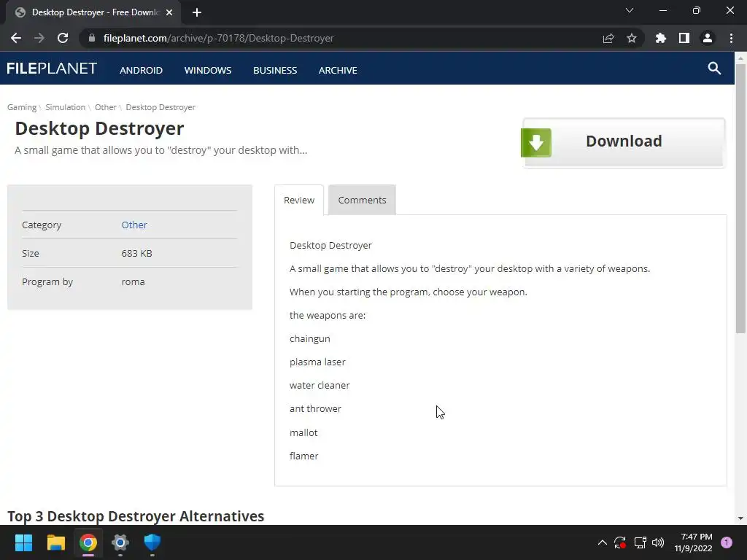Click the "roma" program author value
The width and height of the screenshot is (747, 560).
(133, 282)
